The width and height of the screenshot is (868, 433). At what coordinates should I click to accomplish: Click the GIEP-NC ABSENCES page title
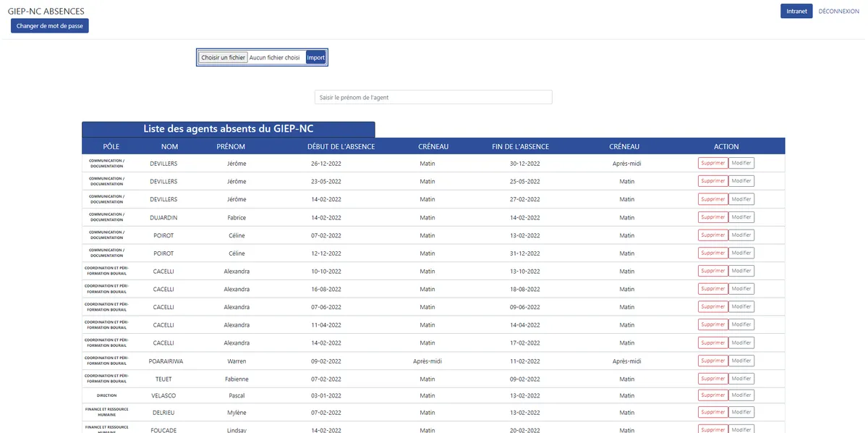[46, 12]
